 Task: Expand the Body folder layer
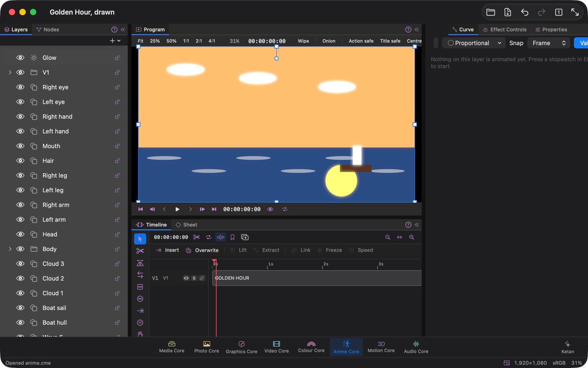(10, 249)
